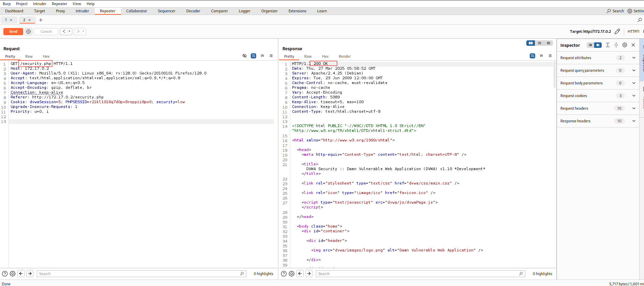The height and width of the screenshot is (286, 644).
Task: Click the Cancel button
Action: click(x=46, y=31)
